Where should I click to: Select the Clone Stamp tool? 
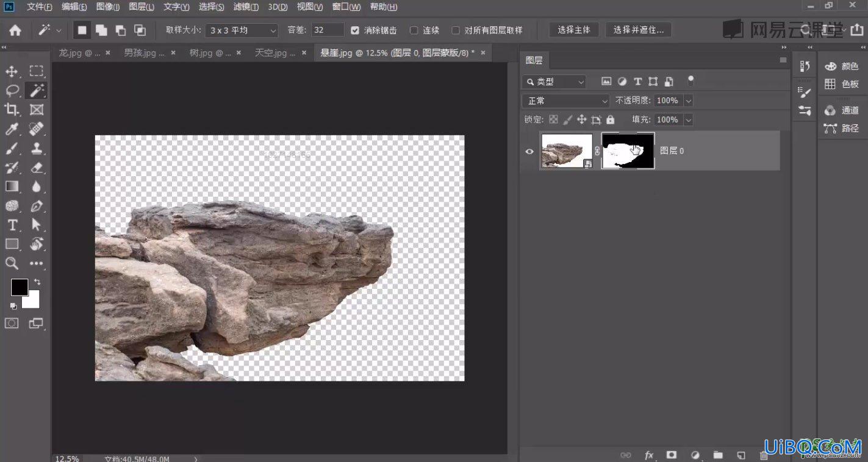[37, 148]
